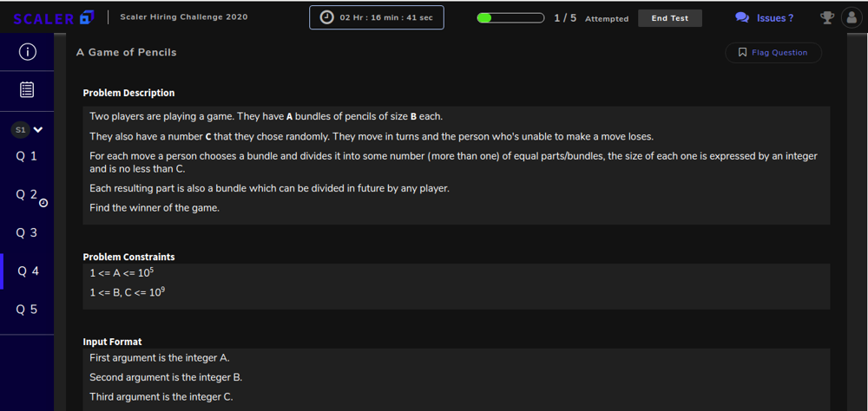Click the Scaler logo
This screenshot has width=868, height=411.
pyautogui.click(x=54, y=18)
